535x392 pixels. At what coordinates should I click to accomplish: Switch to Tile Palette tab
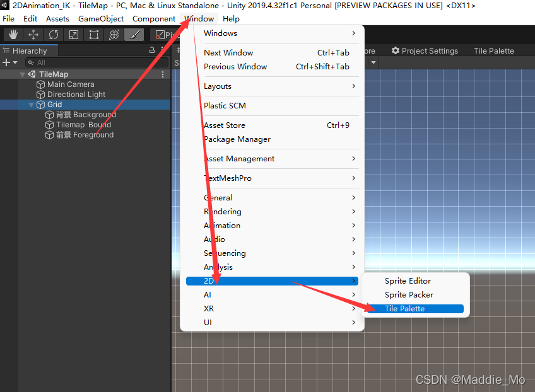(494, 51)
